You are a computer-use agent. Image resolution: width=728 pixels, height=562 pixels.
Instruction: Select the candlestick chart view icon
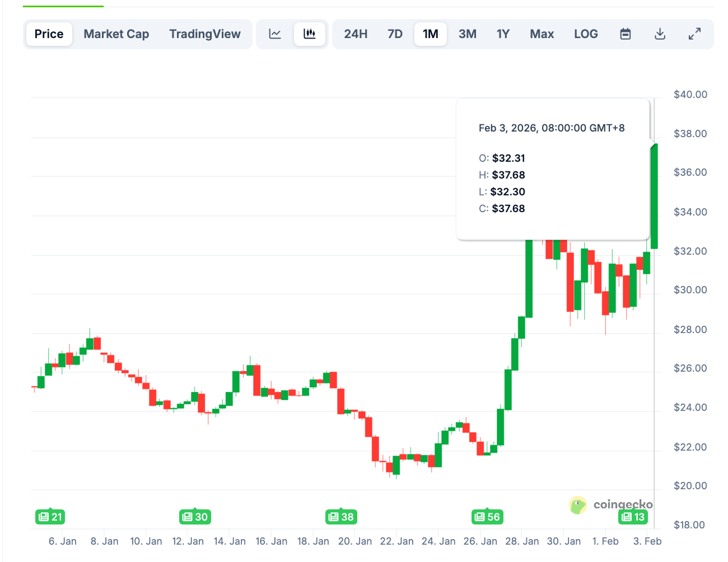[310, 34]
